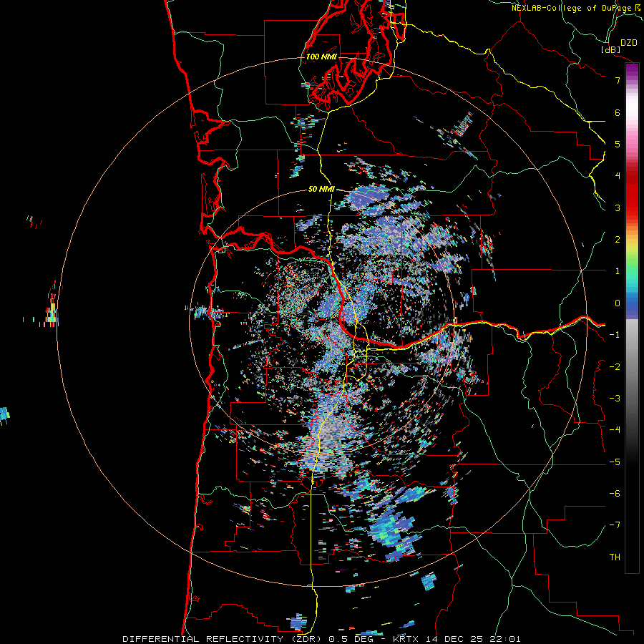
Task: Click the 3 value on the color scale
Action: click(x=618, y=208)
